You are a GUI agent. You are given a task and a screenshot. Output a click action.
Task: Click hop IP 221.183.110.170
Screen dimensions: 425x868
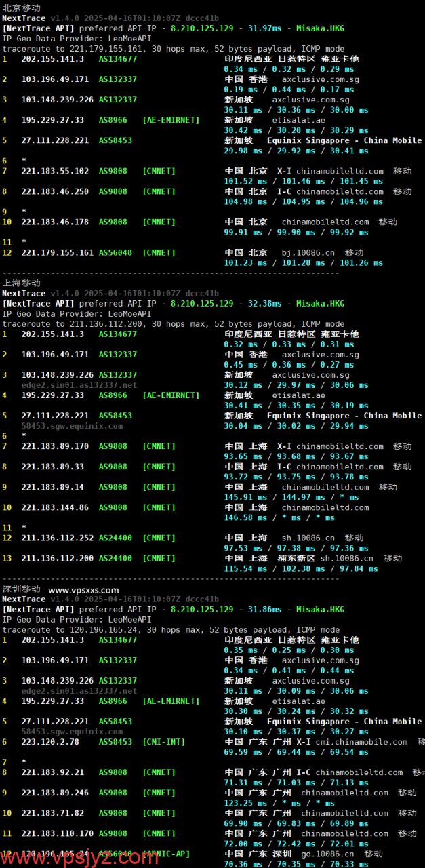click(x=58, y=833)
